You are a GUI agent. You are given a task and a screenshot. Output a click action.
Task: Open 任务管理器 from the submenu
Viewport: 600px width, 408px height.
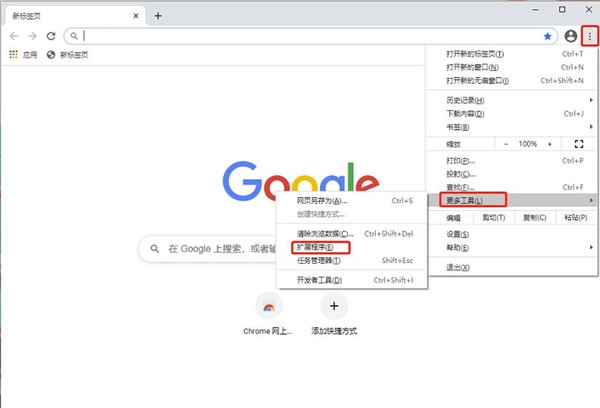(352, 261)
